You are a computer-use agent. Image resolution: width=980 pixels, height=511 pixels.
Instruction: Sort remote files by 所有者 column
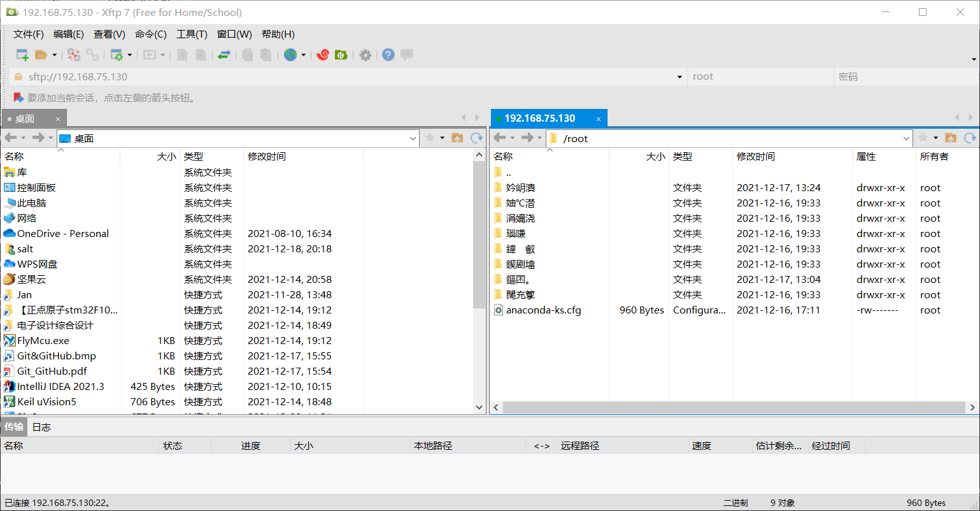pos(947,156)
